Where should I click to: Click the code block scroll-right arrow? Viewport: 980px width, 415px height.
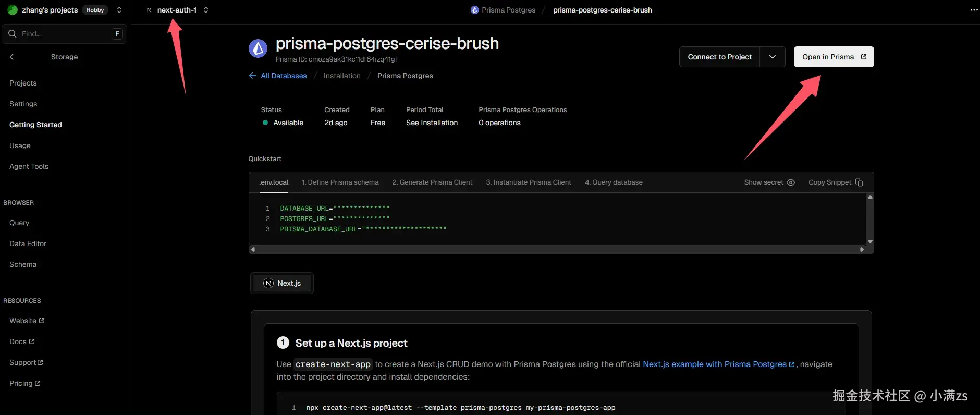(862, 249)
